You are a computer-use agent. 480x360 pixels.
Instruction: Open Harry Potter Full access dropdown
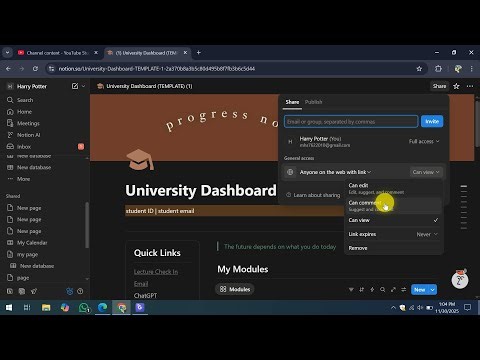[x=424, y=142]
